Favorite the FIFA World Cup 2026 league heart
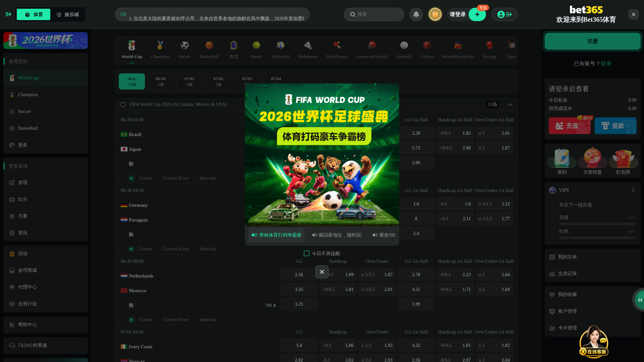 coord(123,105)
